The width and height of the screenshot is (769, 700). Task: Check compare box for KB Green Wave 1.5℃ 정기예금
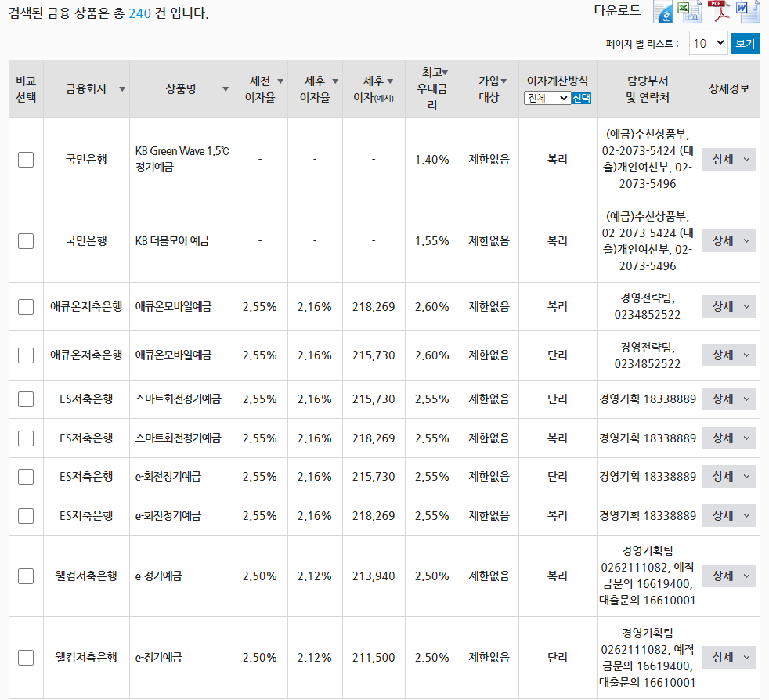26,160
